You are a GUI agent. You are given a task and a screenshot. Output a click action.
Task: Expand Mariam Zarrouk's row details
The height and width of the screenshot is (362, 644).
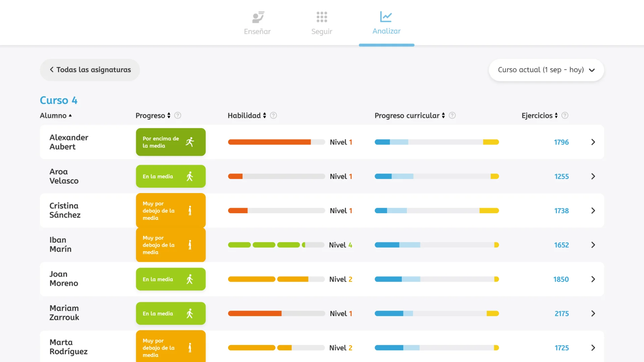pyautogui.click(x=593, y=313)
